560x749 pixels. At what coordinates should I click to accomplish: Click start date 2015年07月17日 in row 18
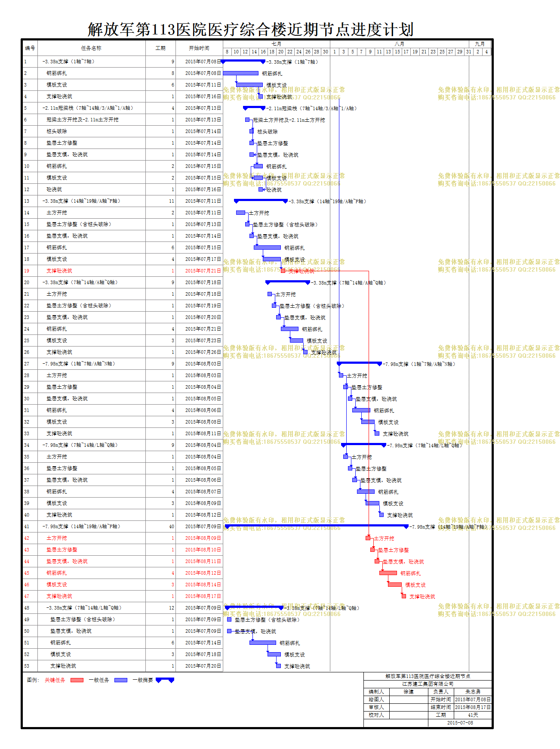click(203, 259)
